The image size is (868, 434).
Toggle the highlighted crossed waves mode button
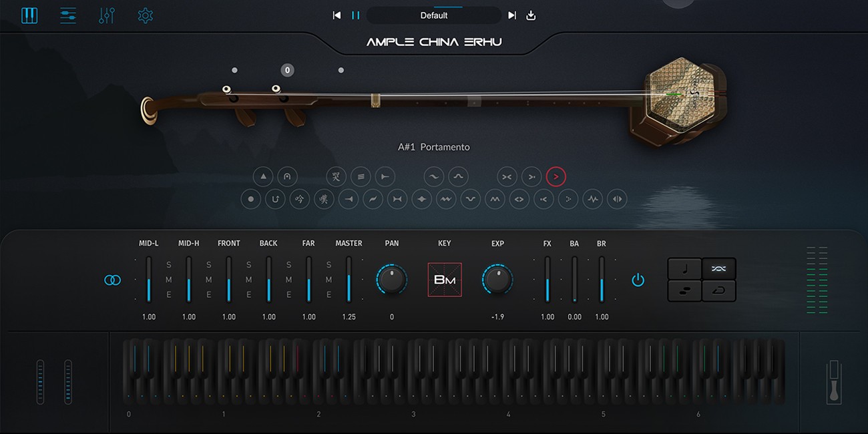(x=719, y=268)
